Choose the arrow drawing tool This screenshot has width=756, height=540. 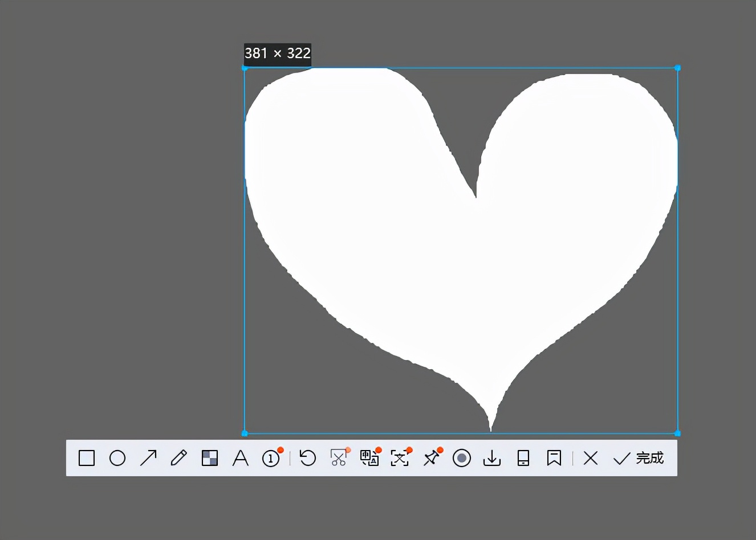[148, 458]
